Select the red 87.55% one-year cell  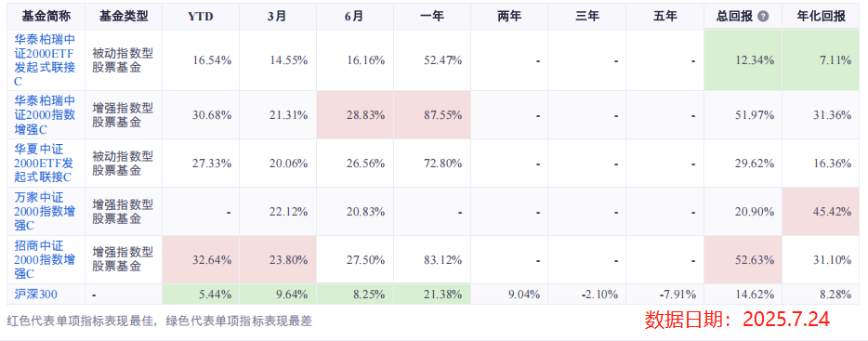[x=432, y=115]
